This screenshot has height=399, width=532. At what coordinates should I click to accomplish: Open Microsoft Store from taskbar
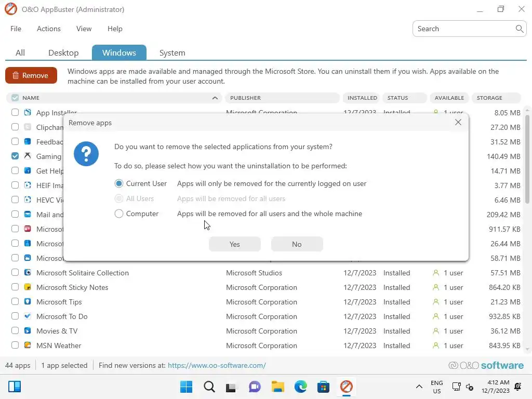(x=323, y=387)
